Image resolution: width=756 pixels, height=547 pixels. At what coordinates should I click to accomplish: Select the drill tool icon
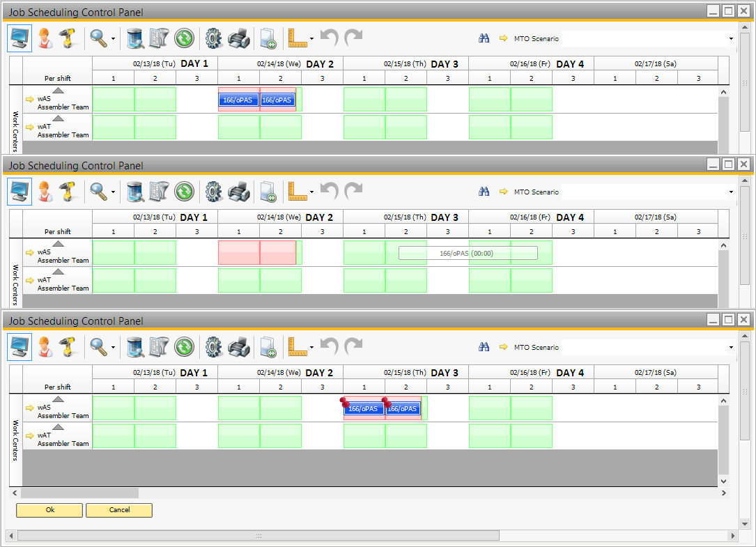(67, 38)
